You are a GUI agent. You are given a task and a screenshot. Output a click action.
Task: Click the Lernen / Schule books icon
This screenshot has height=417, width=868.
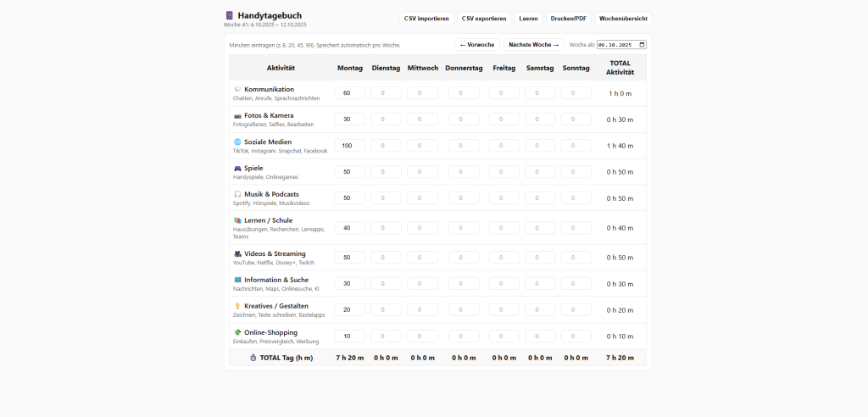point(237,220)
